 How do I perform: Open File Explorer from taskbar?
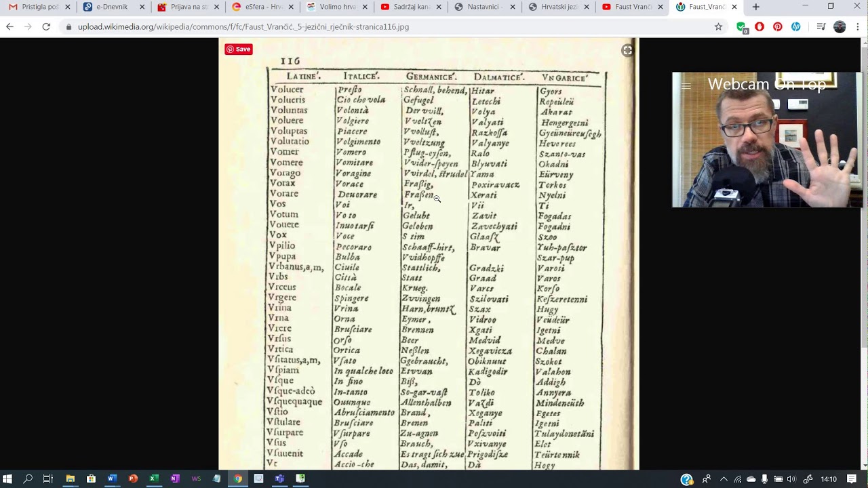click(x=70, y=479)
